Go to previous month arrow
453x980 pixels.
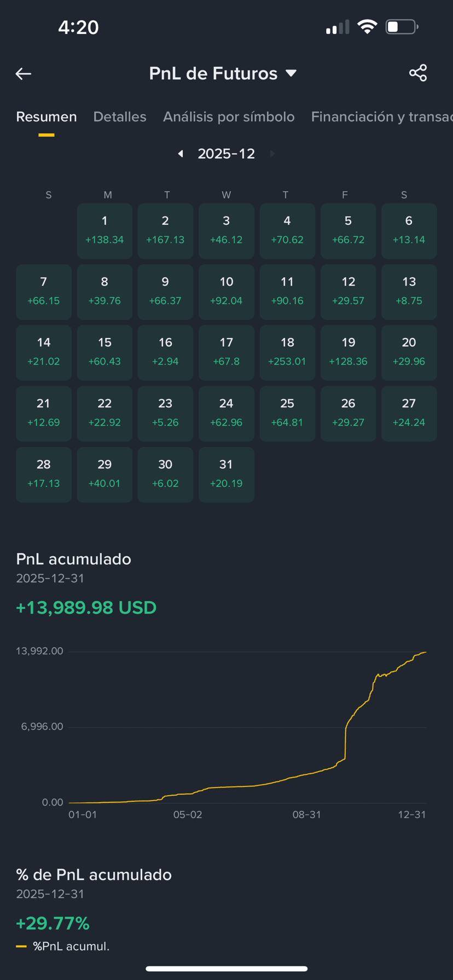pyautogui.click(x=181, y=154)
